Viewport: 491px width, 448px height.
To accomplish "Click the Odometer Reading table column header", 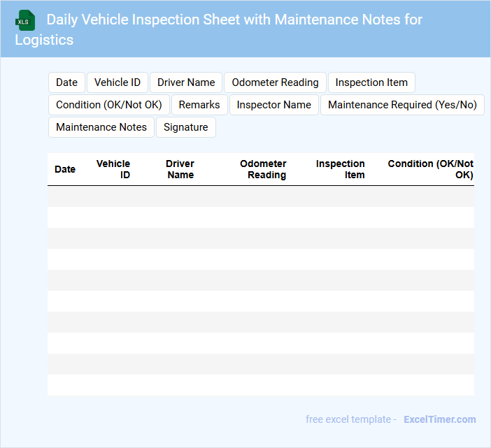I will pyautogui.click(x=263, y=169).
